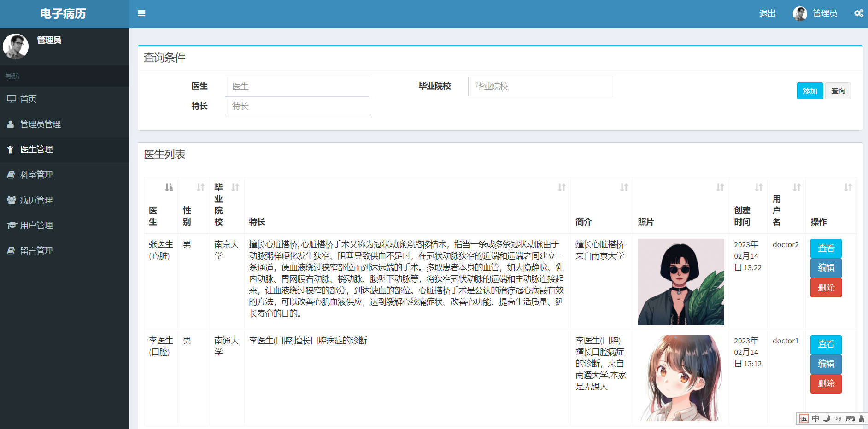Select 医生管理 in the sidebar
Viewport: 868px width, 429px height.
pyautogui.click(x=65, y=150)
